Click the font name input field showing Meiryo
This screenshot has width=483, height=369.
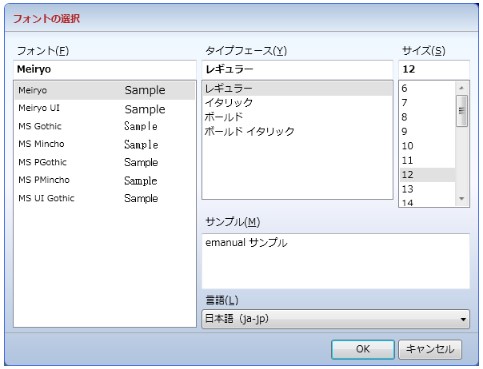coord(105,69)
